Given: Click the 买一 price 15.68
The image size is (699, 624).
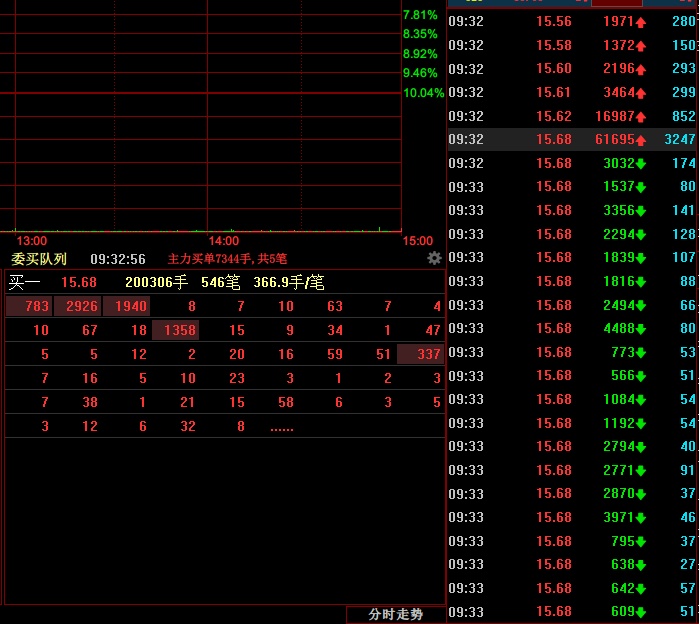Looking at the screenshot, I should point(79,283).
